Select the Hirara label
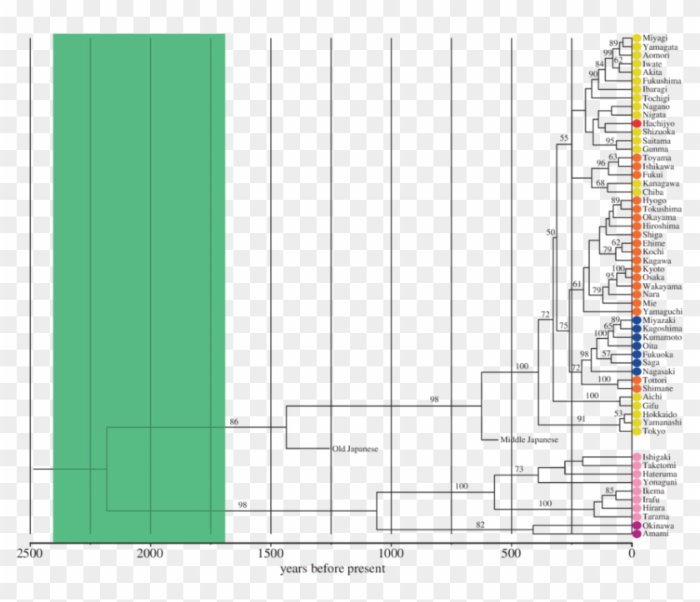Image resolution: width=700 pixels, height=602 pixels. point(653,508)
